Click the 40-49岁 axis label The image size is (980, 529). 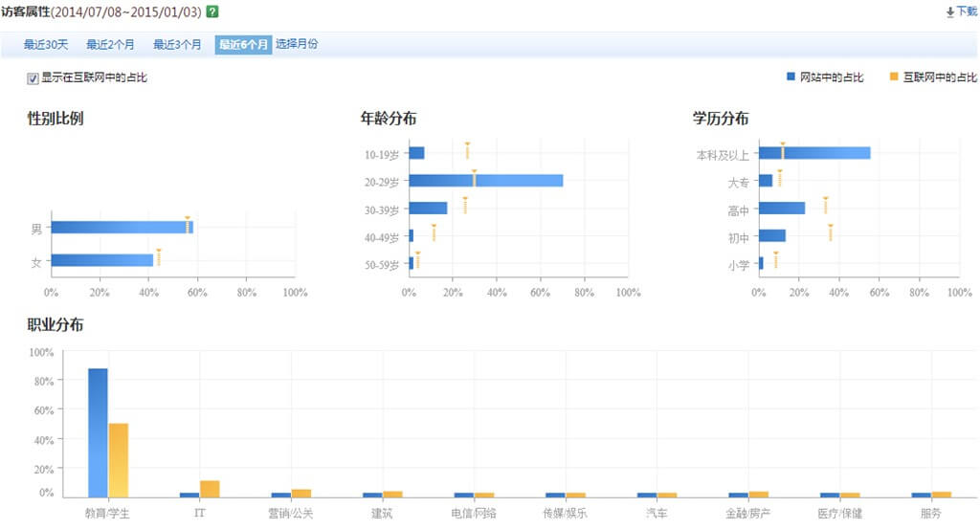[x=382, y=237]
